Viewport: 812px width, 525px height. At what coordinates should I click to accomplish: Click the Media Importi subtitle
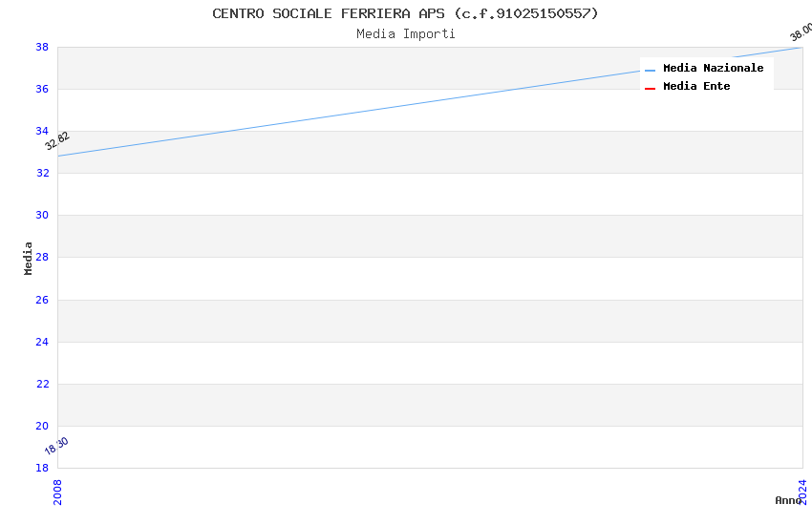[405, 34]
